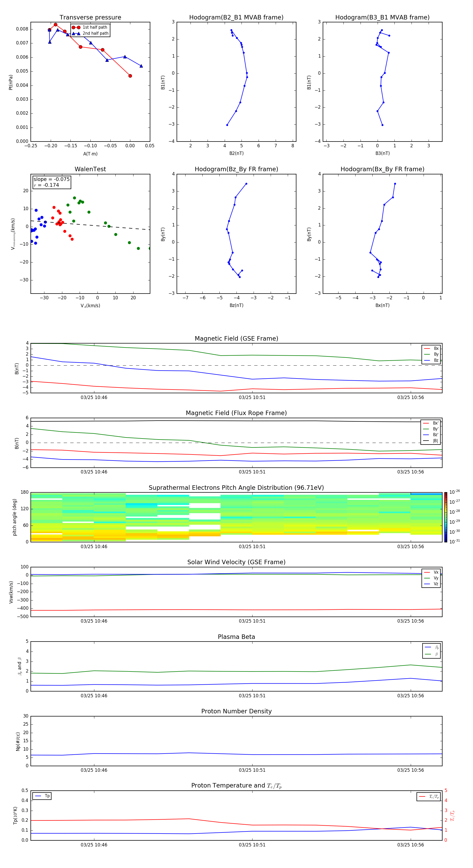The height and width of the screenshot is (868, 473).
Task: Click 'Bx' in GSE magnetic field legend
Action: pos(431,349)
